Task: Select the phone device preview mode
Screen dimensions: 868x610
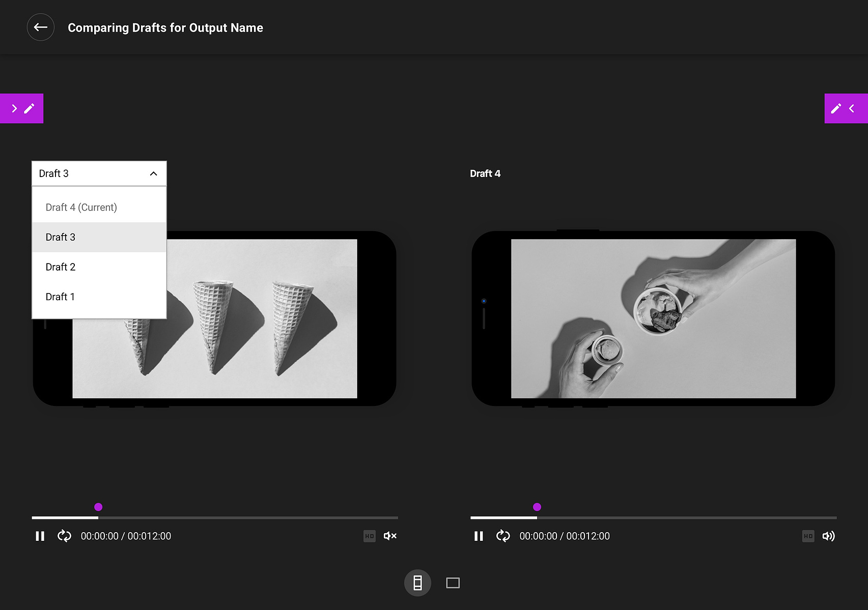Action: point(417,583)
